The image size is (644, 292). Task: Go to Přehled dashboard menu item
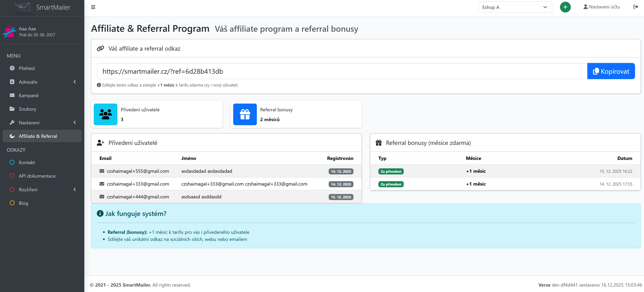(x=26, y=68)
